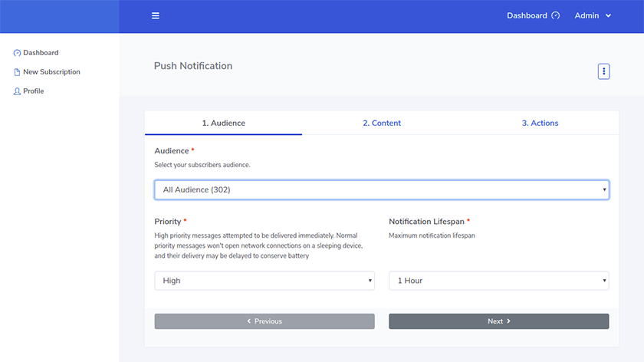Open New Subscription sidebar link
Viewport: 644px width, 362px height.
click(51, 72)
